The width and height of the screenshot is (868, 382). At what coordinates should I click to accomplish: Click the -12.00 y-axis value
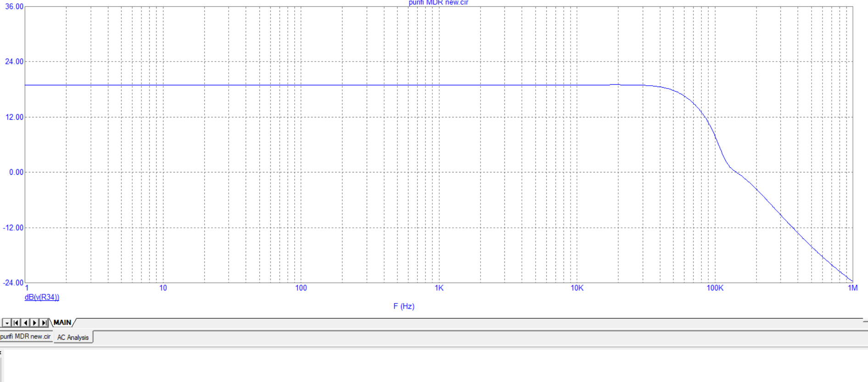click(13, 228)
